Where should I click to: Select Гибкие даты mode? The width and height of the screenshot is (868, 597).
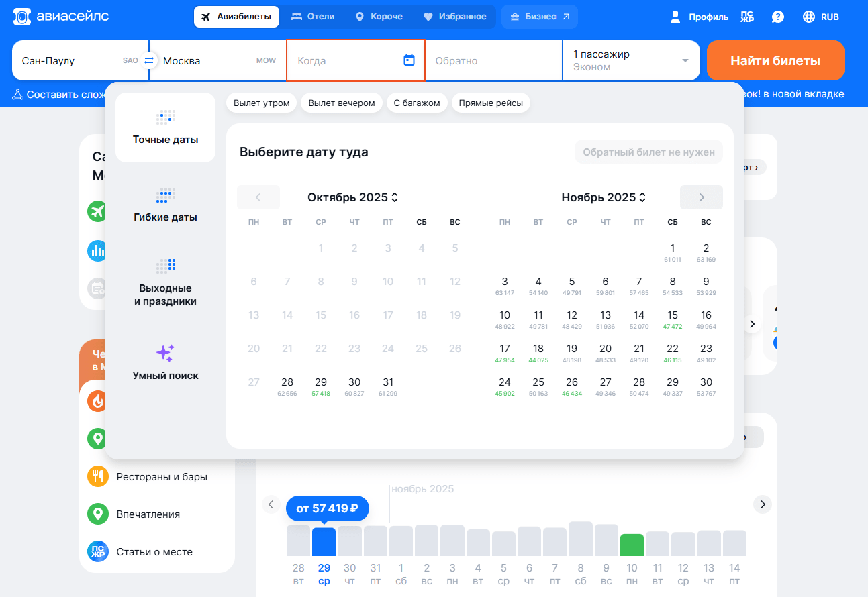coord(165,205)
